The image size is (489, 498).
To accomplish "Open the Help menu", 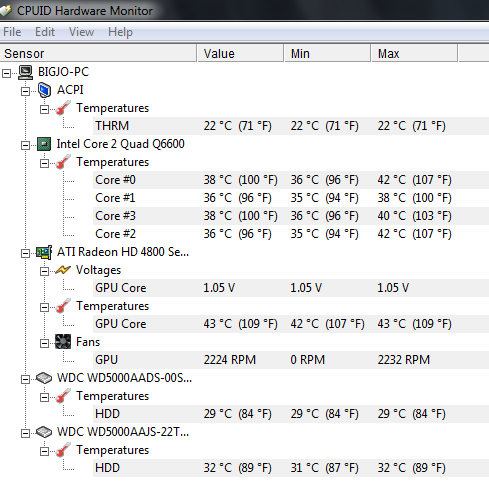I will pyautogui.click(x=120, y=32).
